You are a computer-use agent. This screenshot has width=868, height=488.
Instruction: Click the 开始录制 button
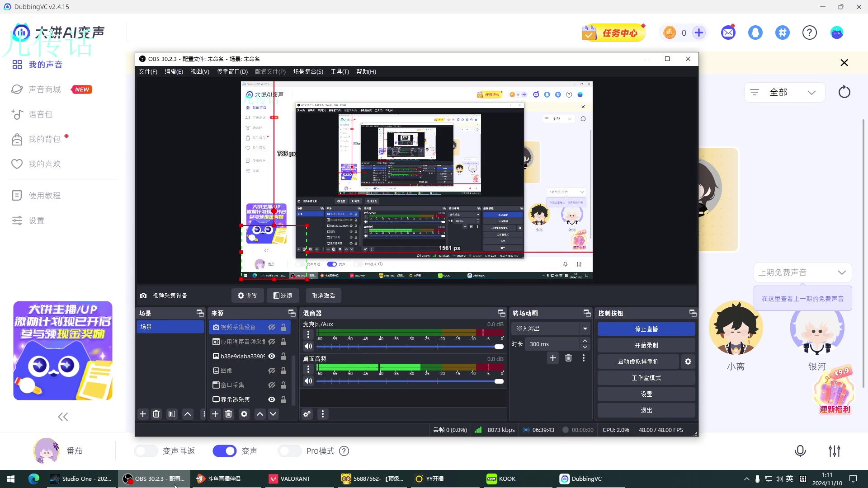(646, 345)
